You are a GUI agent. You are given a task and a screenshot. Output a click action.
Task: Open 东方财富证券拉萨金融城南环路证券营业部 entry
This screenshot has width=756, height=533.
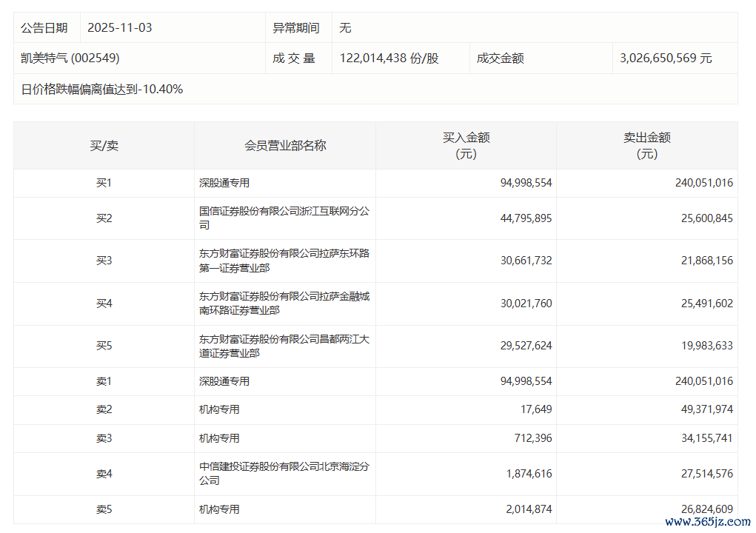pyautogui.click(x=284, y=304)
